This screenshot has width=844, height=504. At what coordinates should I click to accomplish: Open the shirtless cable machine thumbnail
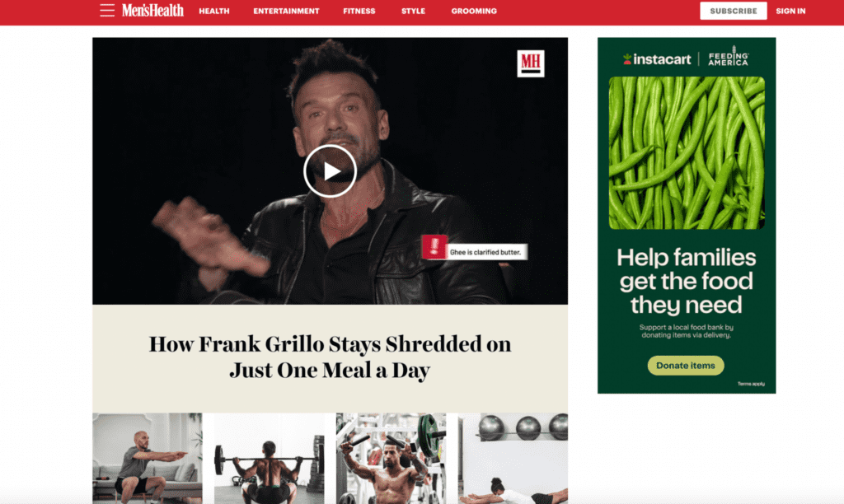(392, 458)
